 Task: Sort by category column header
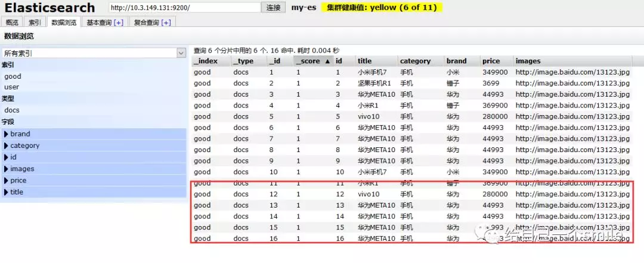point(422,61)
